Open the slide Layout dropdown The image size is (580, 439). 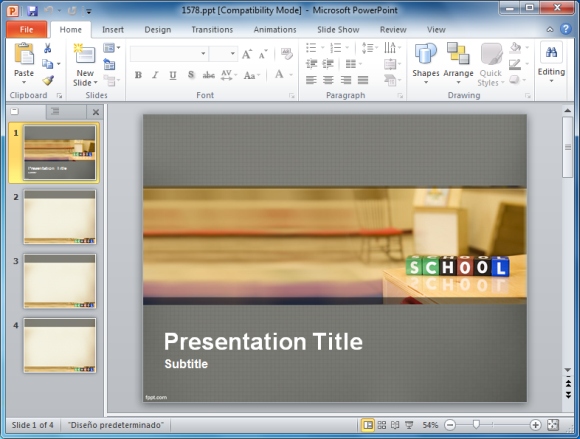112,48
